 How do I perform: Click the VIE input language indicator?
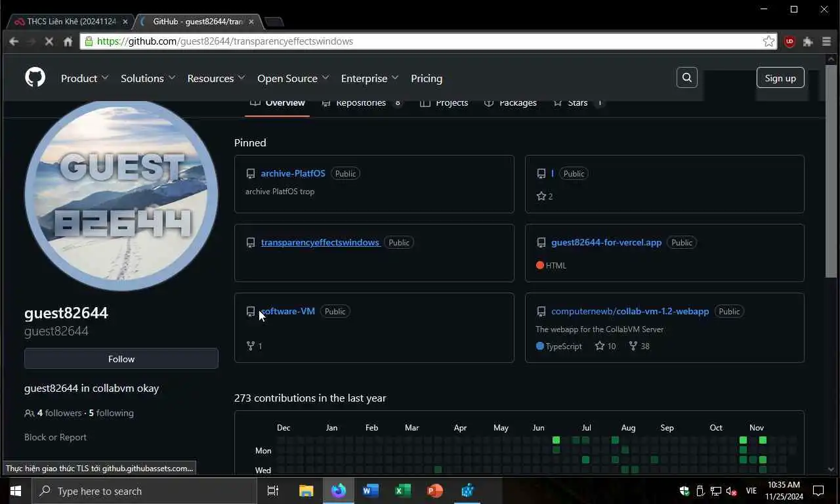[751, 491]
